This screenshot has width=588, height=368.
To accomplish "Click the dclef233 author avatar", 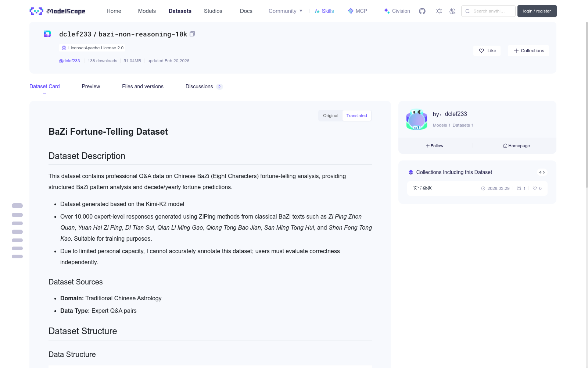I will click(x=417, y=119).
